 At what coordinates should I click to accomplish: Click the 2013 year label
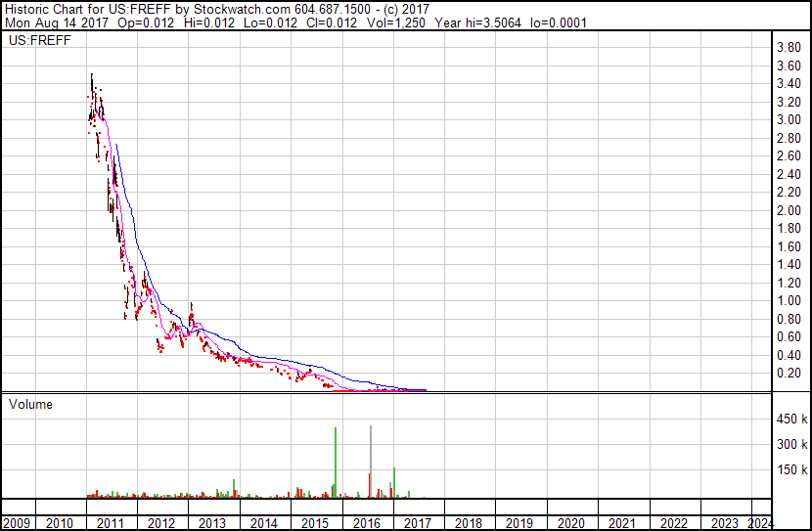point(212,523)
